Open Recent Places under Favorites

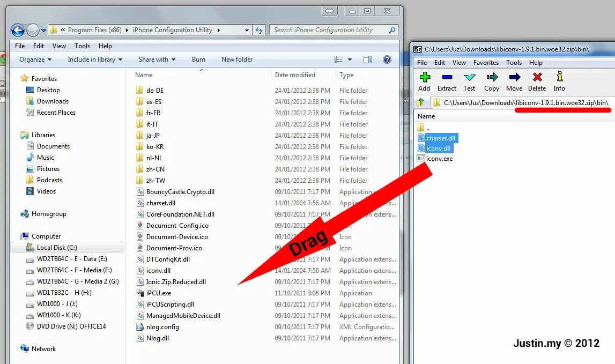tap(56, 112)
